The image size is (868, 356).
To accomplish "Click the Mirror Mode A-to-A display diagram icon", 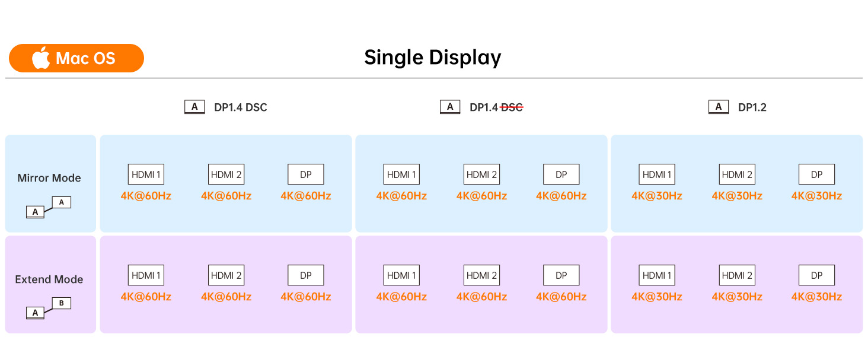I will [x=49, y=207].
